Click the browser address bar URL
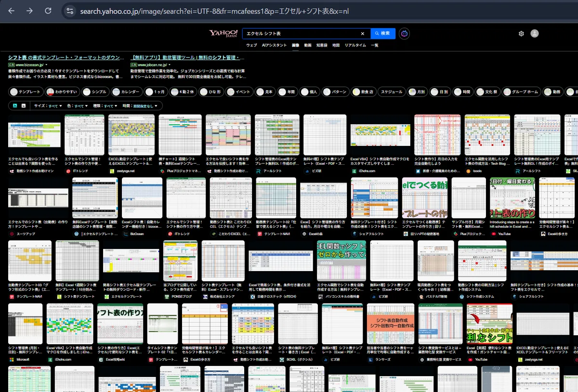 pos(214,11)
